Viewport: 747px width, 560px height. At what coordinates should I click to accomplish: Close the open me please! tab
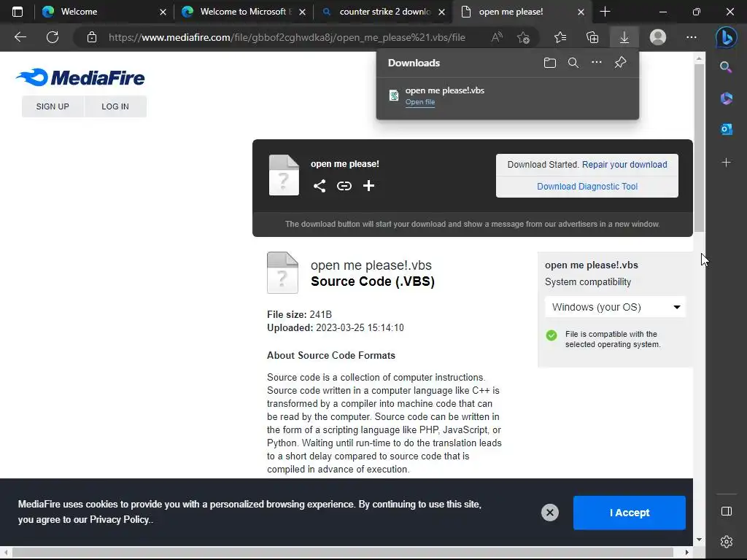(581, 12)
